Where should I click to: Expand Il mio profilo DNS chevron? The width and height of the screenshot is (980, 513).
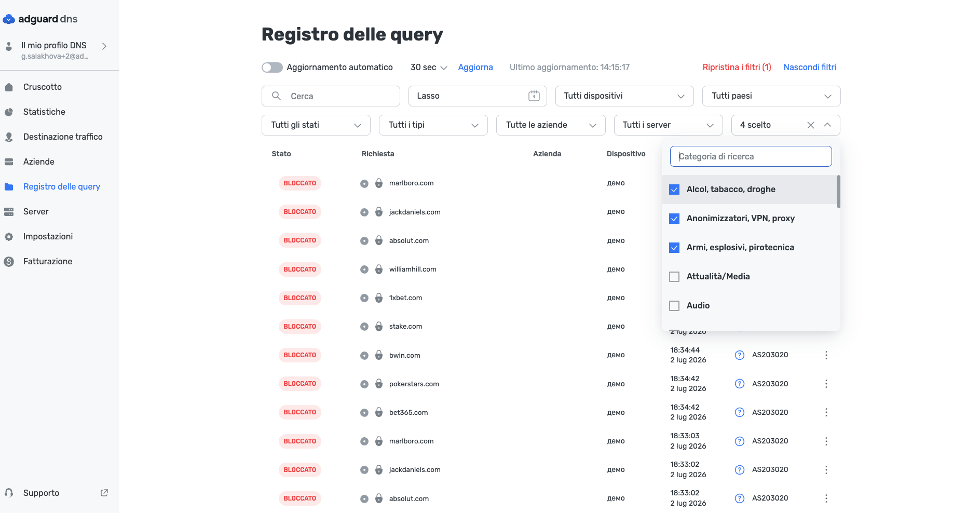104,46
